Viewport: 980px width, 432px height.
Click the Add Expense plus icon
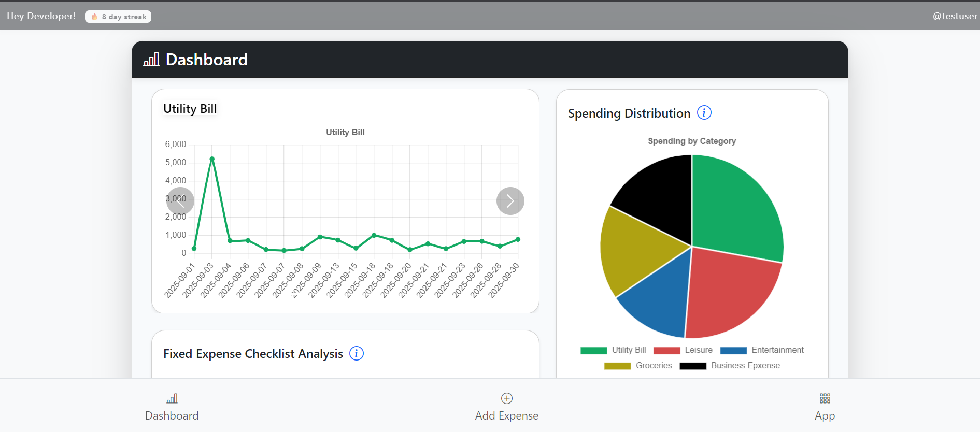click(506, 398)
